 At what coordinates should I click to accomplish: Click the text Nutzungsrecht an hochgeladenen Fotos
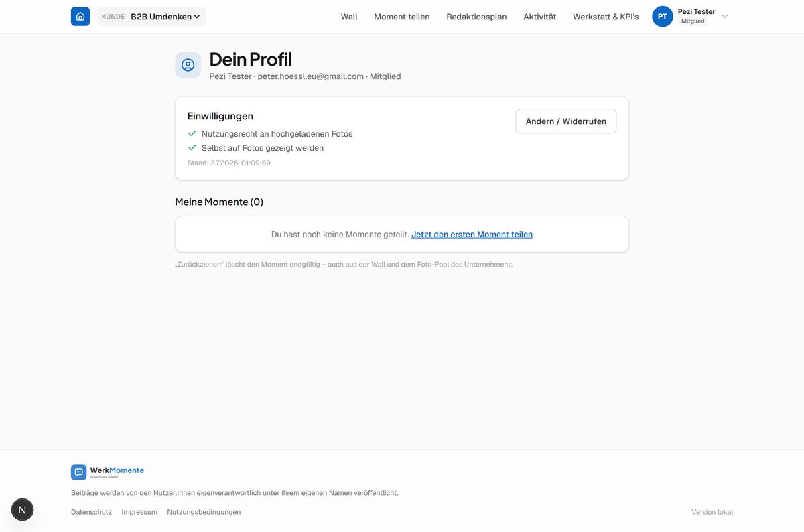277,134
